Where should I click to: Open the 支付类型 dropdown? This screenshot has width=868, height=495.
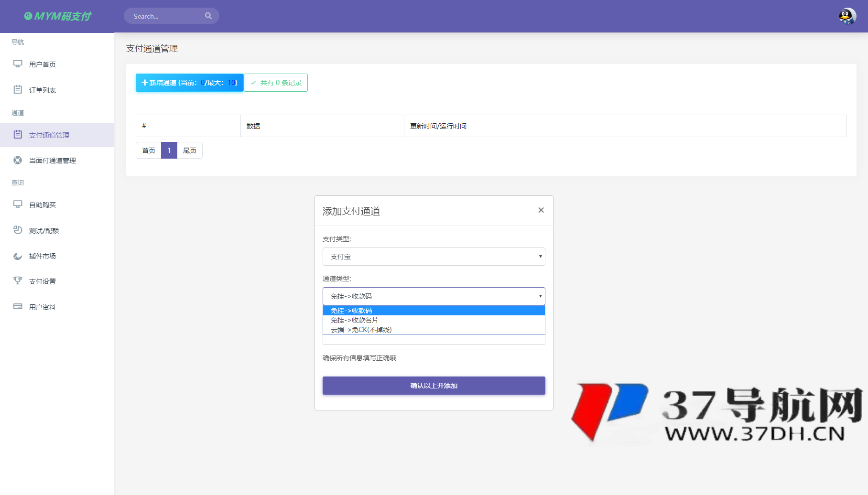[433, 257]
